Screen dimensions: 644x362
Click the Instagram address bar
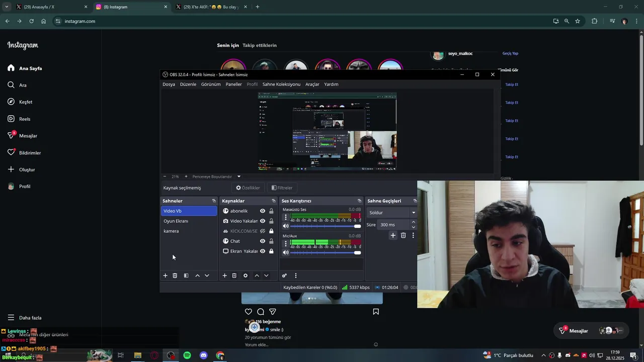[302, 21]
